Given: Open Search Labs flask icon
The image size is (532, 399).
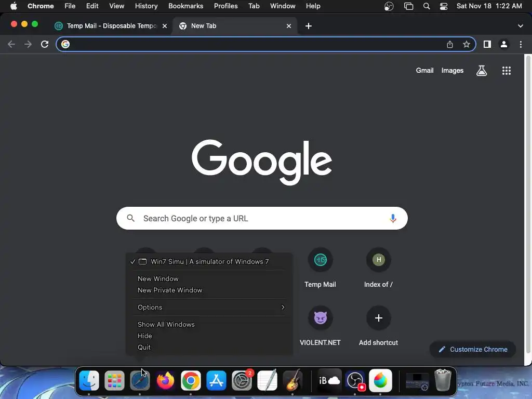Looking at the screenshot, I should tap(482, 71).
